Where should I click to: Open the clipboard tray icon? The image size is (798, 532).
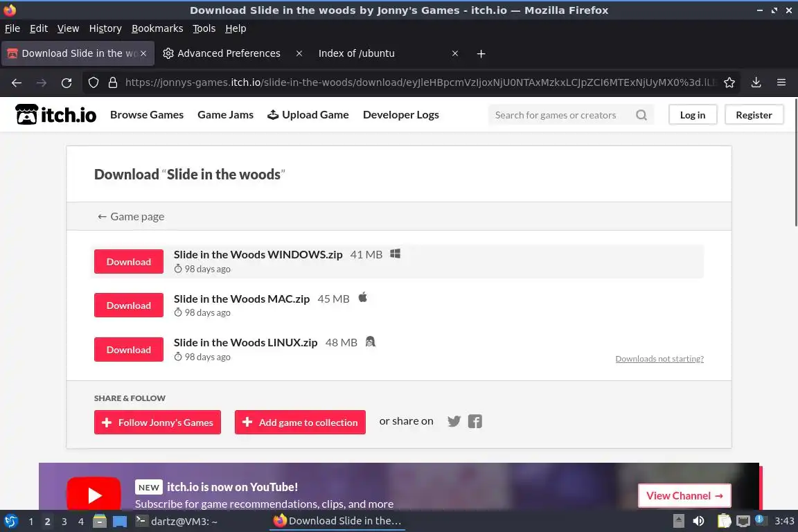click(x=724, y=522)
